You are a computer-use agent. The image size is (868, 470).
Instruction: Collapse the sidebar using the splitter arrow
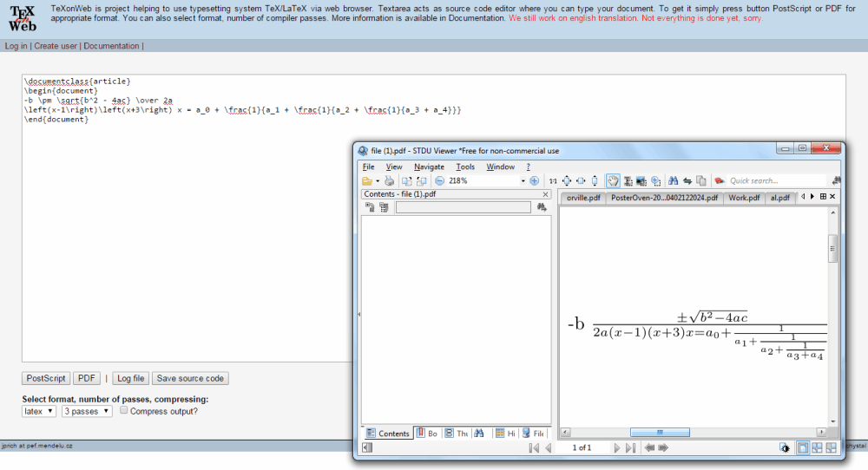[x=358, y=314]
